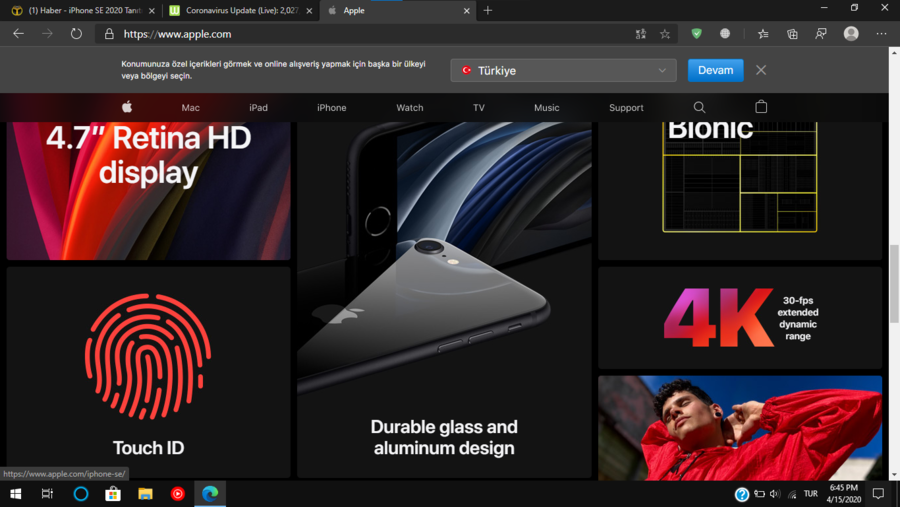
Task: Open the Bionic chip tile
Action: tap(740, 191)
